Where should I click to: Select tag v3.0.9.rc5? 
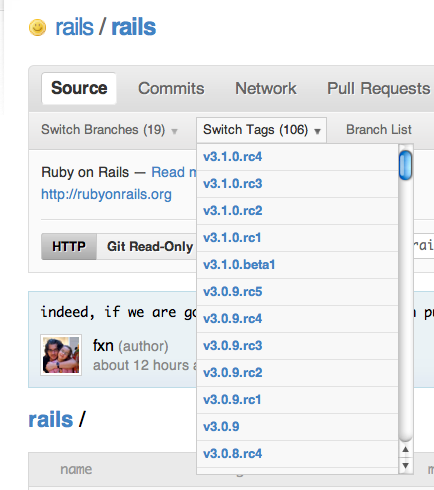pyautogui.click(x=297, y=292)
